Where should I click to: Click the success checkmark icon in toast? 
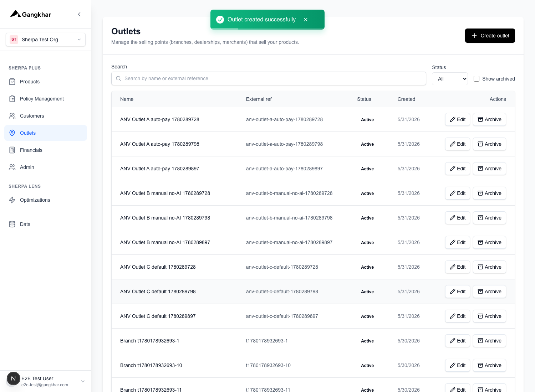[x=220, y=20]
